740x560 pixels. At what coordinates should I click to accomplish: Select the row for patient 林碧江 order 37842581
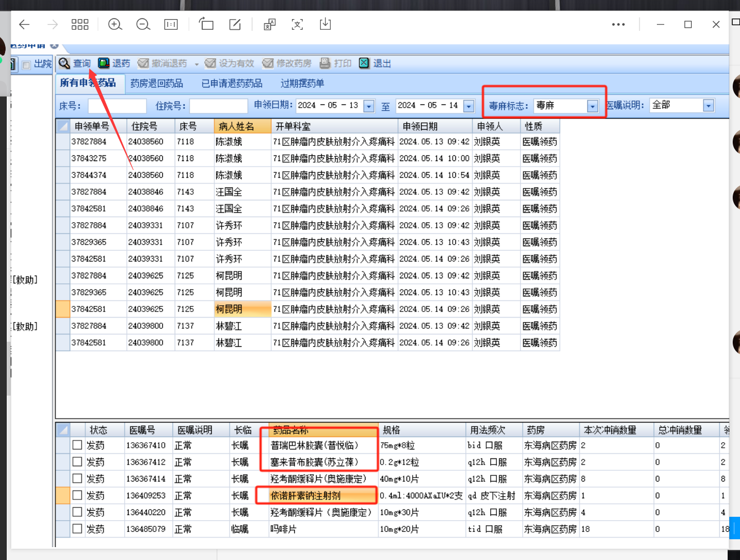click(x=229, y=343)
